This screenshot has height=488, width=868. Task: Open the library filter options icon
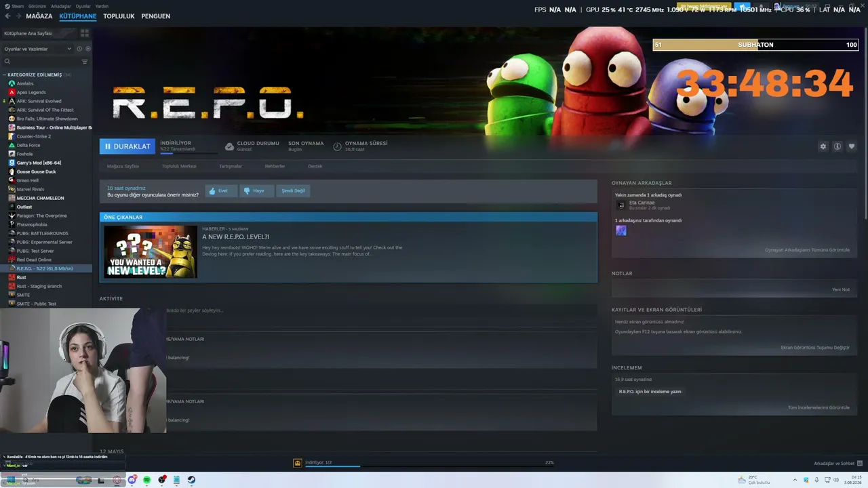pos(85,62)
